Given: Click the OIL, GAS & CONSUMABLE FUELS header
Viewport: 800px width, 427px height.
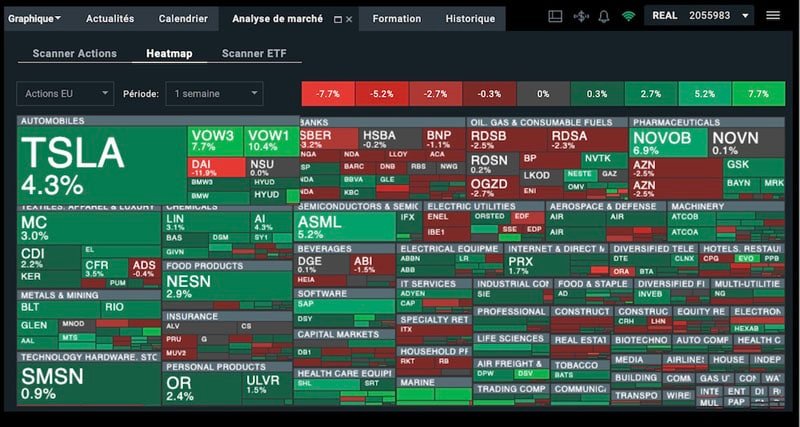Looking at the screenshot, I should pos(547,122).
